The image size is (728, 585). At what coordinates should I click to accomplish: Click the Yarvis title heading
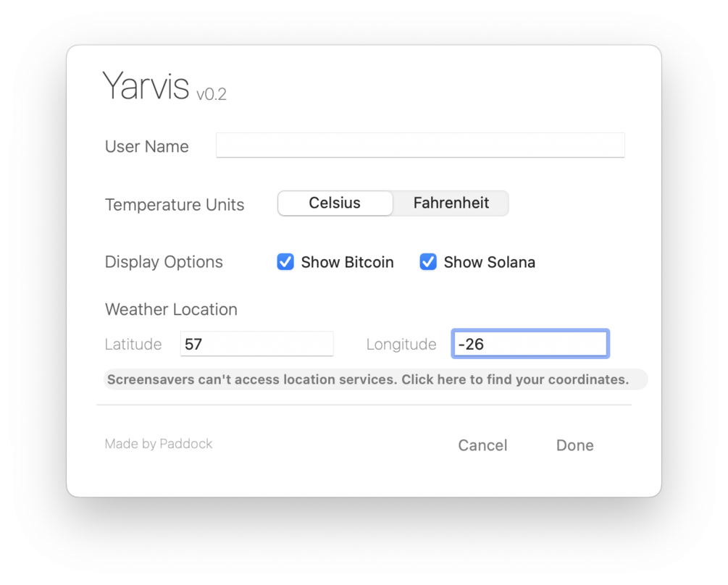click(146, 86)
